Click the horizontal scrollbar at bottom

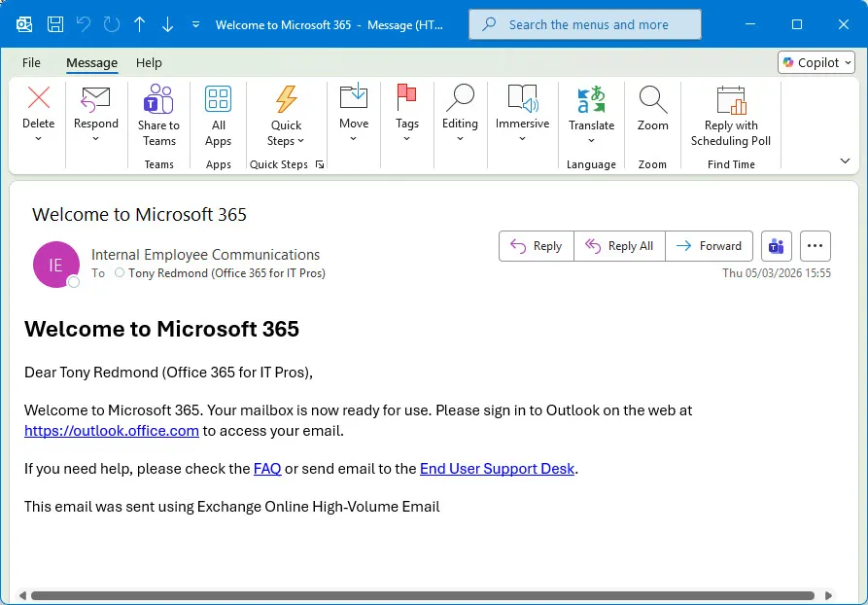(422, 595)
